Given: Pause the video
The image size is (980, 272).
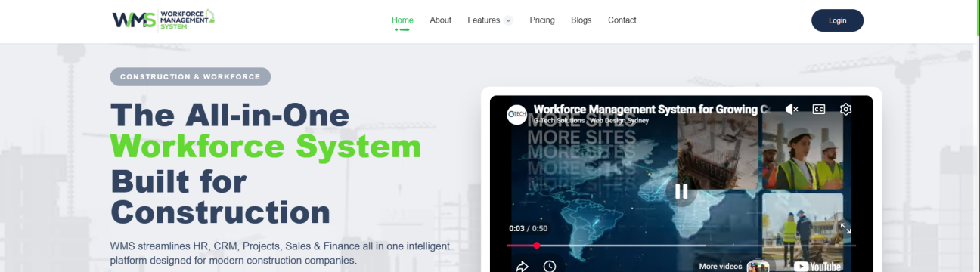Looking at the screenshot, I should pos(681,191).
